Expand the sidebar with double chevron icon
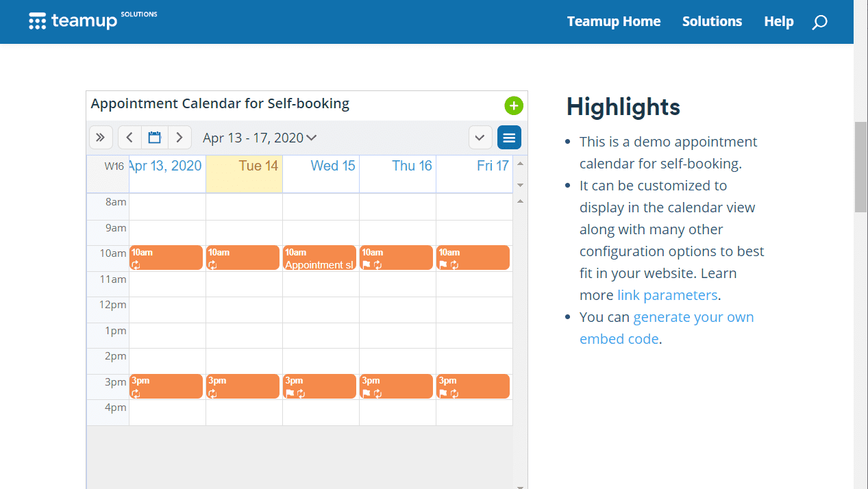The height and width of the screenshot is (489, 868). pos(101,138)
